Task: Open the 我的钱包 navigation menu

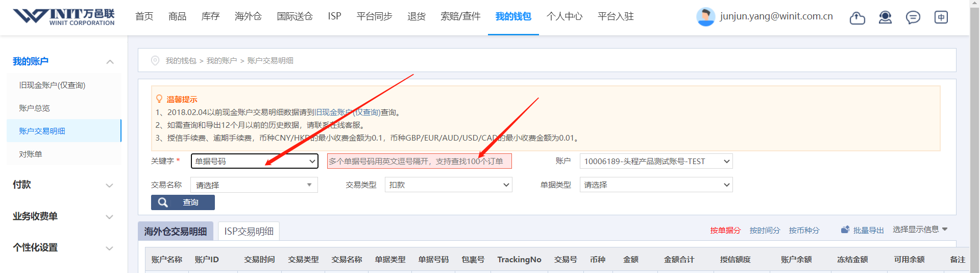Action: click(513, 16)
